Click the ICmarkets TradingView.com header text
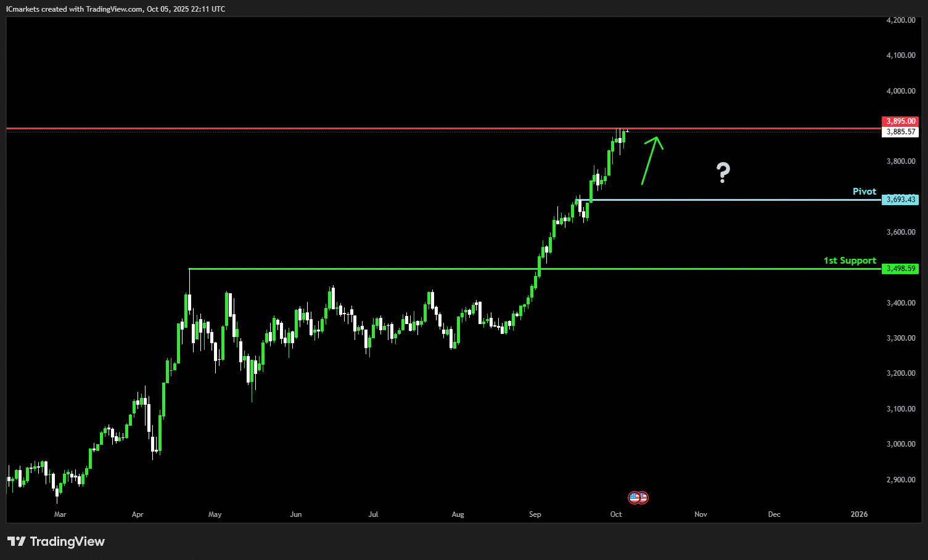 [115, 9]
